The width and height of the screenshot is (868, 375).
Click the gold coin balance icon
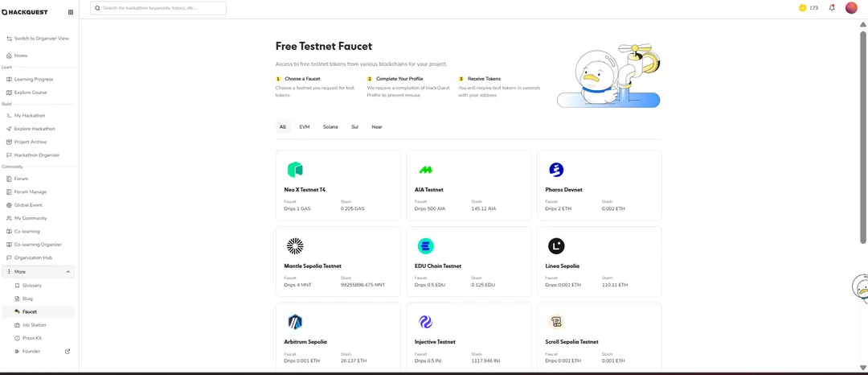[802, 8]
